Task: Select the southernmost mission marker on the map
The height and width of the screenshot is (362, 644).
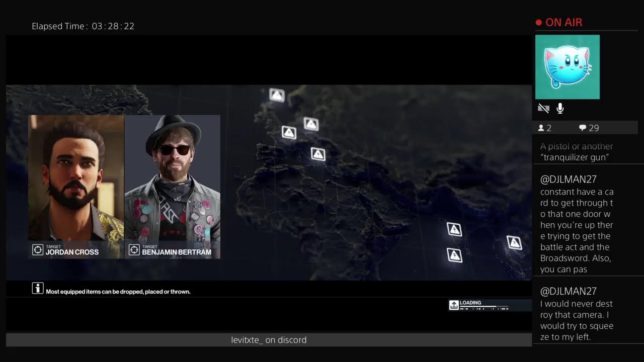Action: (x=454, y=255)
